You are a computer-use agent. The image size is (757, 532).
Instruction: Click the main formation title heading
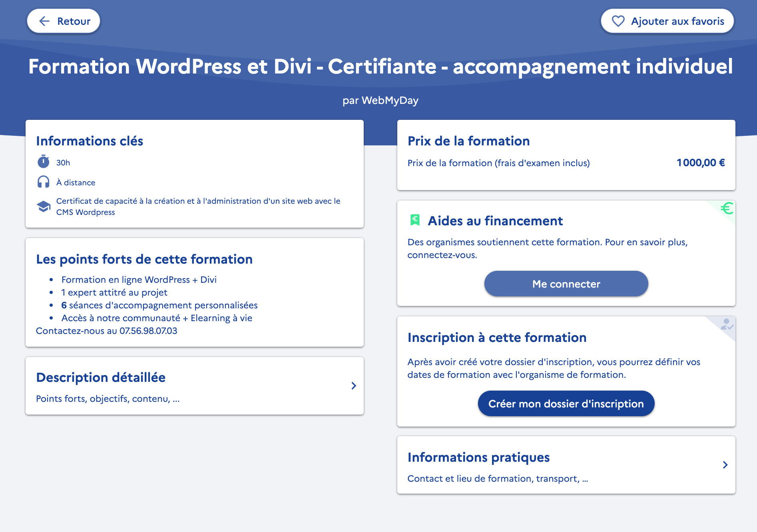pyautogui.click(x=380, y=66)
